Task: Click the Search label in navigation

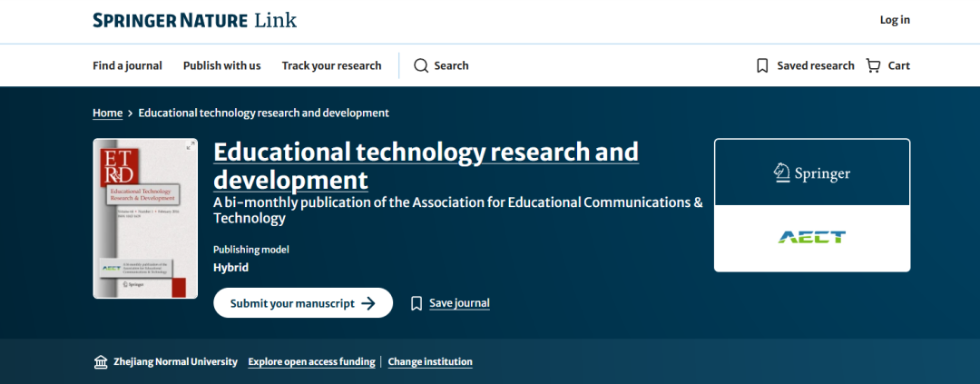Action: 451,65
